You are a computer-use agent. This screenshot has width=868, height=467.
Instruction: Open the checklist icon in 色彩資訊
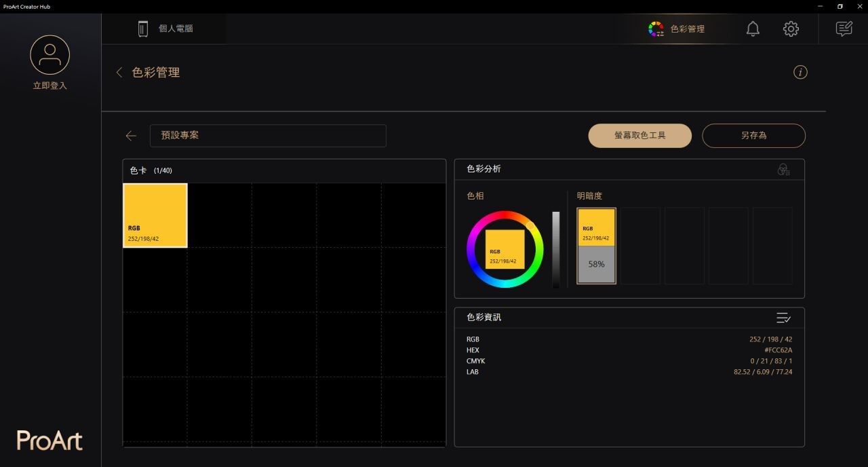[783, 318]
